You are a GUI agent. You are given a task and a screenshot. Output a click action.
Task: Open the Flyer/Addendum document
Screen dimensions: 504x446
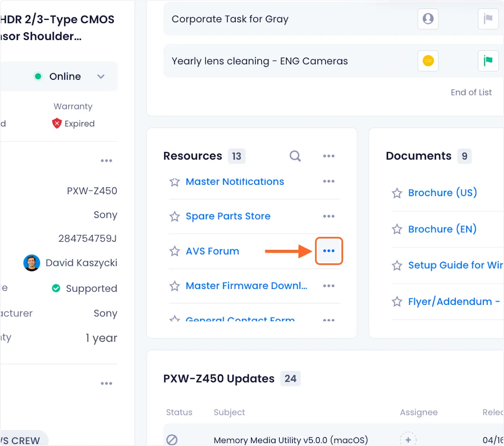(x=454, y=302)
